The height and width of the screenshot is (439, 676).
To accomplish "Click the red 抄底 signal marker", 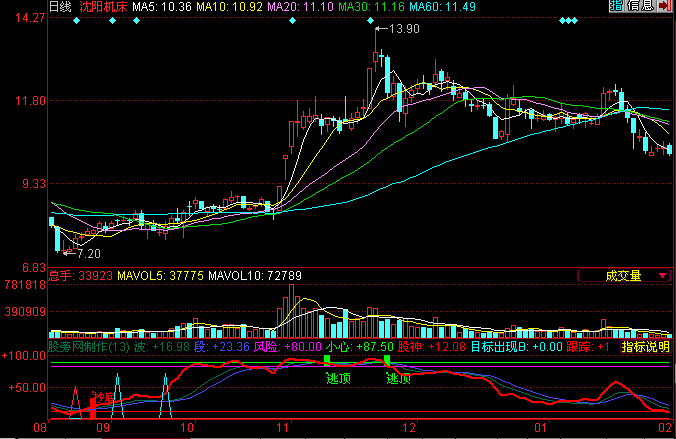I will 103,398.
